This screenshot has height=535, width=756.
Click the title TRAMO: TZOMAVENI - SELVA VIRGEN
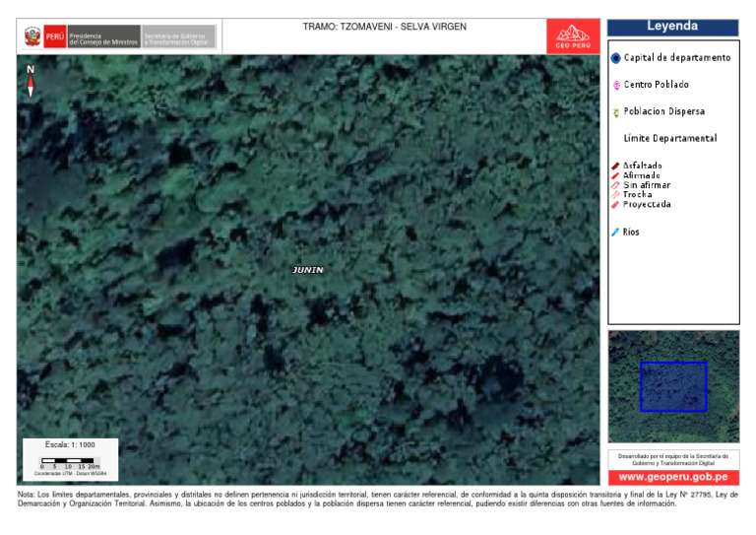coord(384,27)
